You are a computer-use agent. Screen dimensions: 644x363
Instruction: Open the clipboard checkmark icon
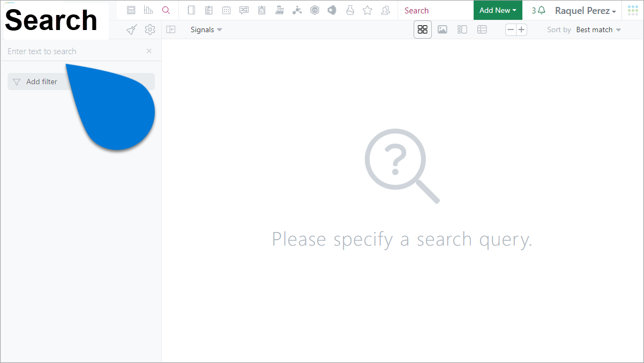(x=261, y=10)
